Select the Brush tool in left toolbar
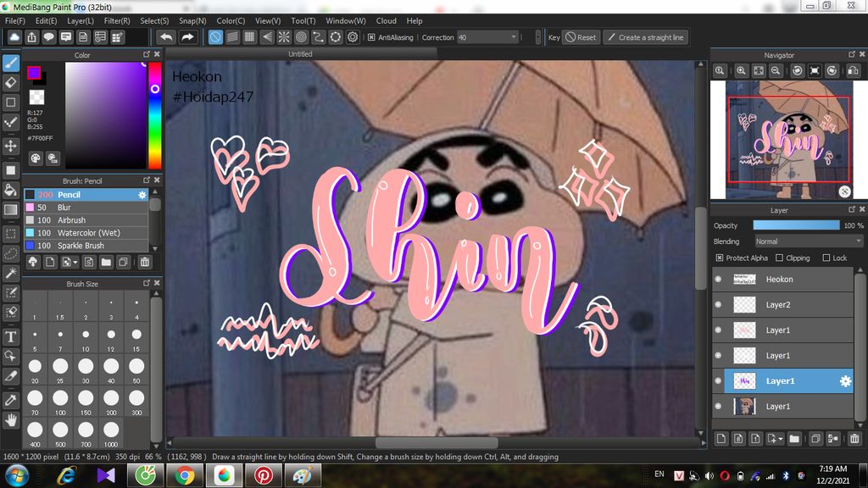This screenshot has width=868, height=488. (11, 63)
